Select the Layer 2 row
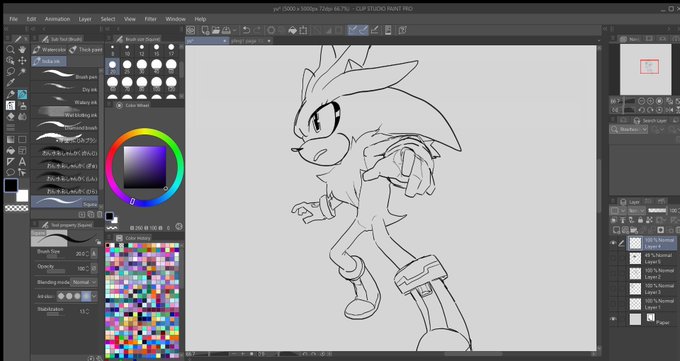This screenshot has width=680, height=361. coord(651,274)
